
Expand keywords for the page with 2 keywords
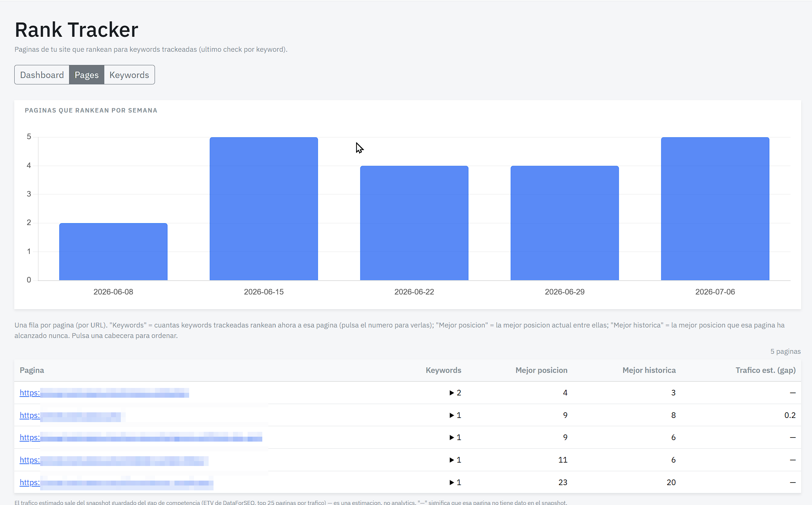point(455,393)
